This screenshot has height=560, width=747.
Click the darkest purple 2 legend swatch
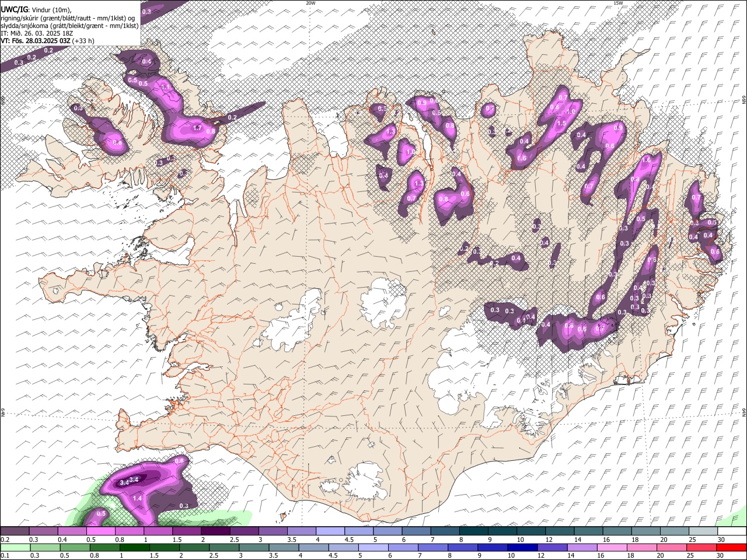pos(215,531)
